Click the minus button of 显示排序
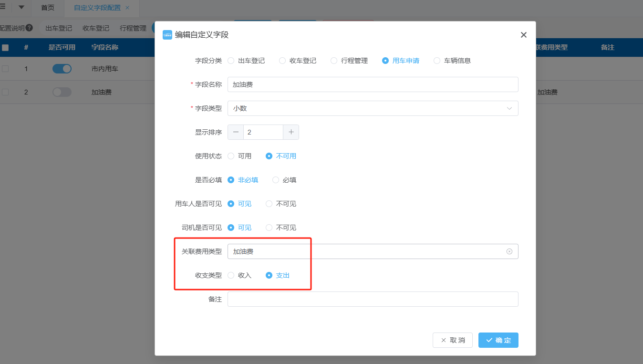Screen dimensions: 643x364 coord(236,132)
